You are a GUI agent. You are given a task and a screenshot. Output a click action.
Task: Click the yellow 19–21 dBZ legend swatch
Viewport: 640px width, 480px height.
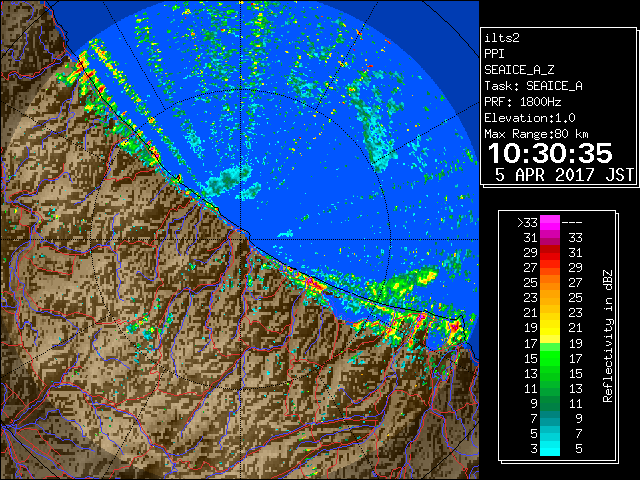(x=550, y=328)
